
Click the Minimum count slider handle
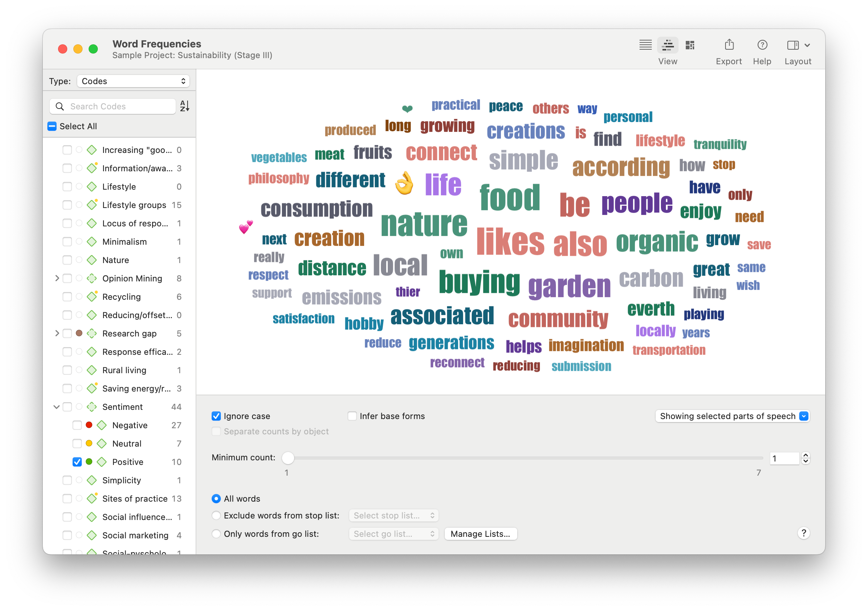[288, 458]
